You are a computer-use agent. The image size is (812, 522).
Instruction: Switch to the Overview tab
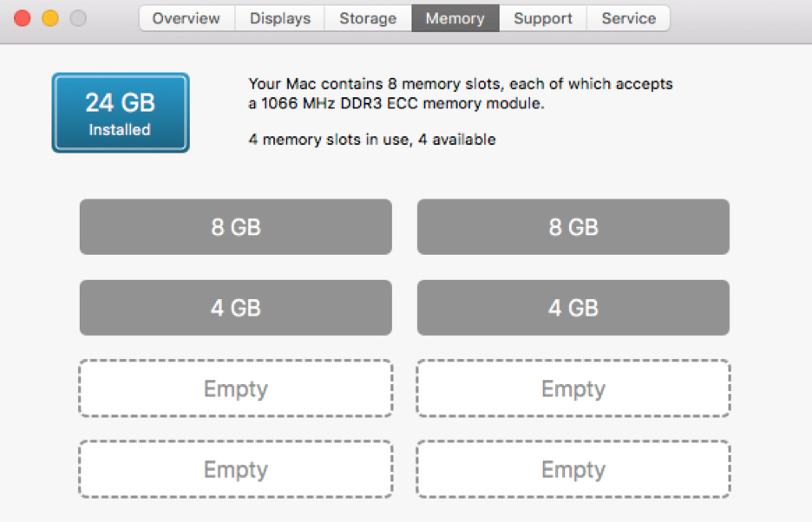point(187,18)
